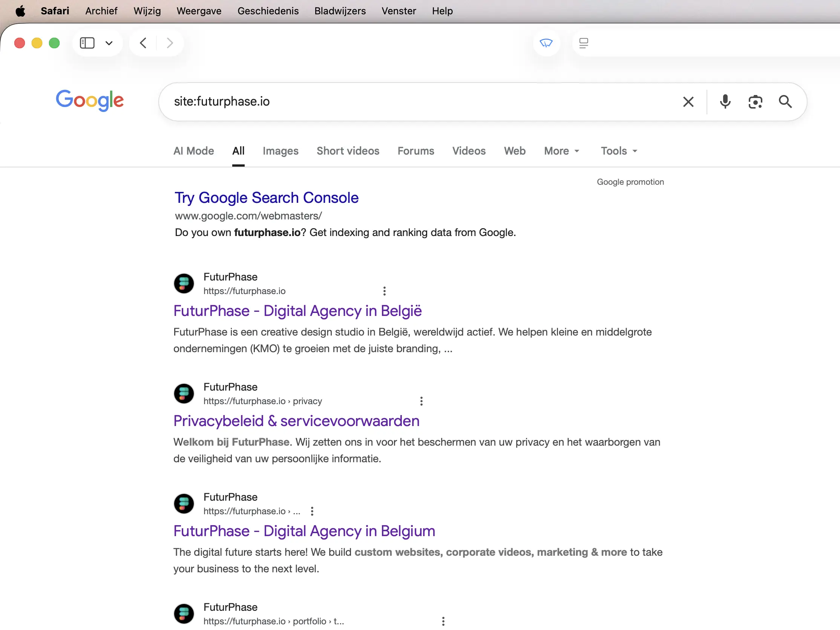840x630 pixels.
Task: Open more options for Belgium result
Action: [312, 511]
